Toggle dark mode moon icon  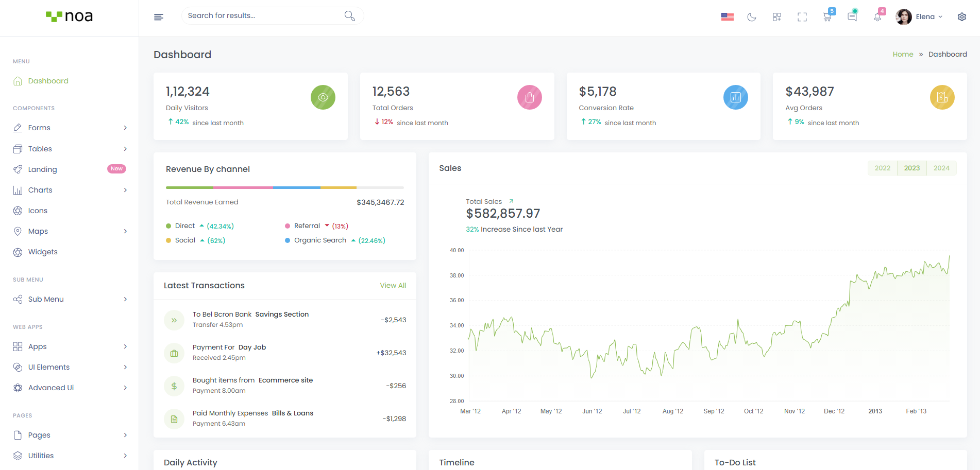click(752, 17)
